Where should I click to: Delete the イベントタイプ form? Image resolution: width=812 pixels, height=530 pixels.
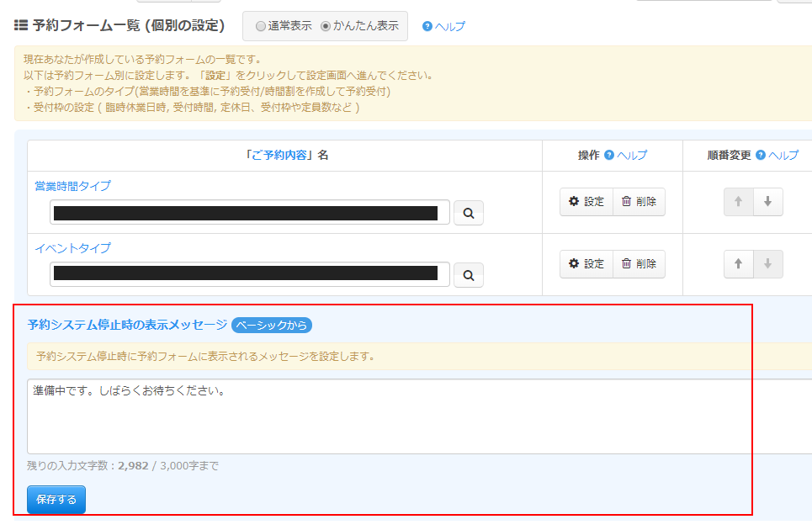tap(639, 264)
